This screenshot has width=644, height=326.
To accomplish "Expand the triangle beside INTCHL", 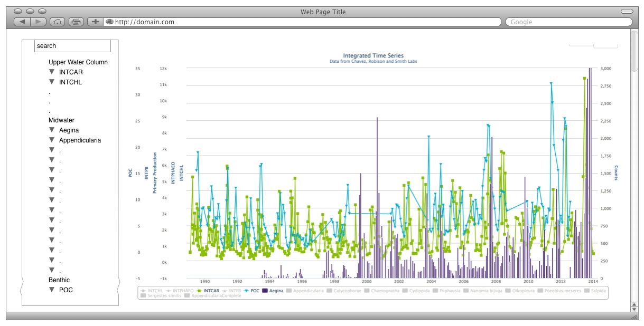I will (52, 82).
